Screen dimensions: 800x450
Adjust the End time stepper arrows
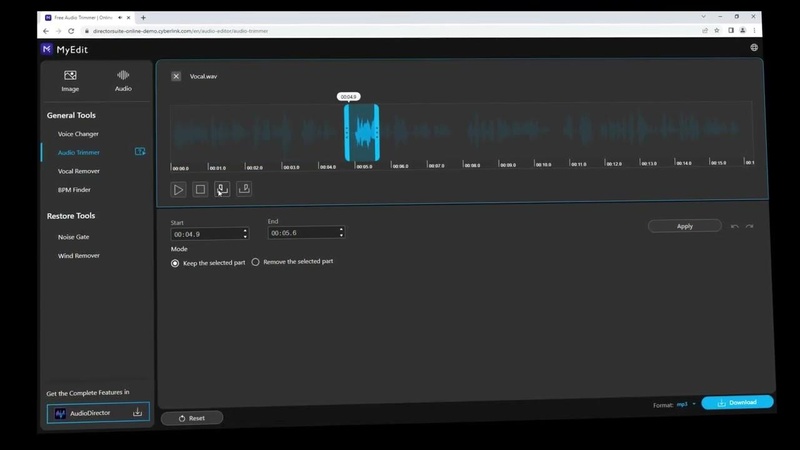(x=341, y=233)
